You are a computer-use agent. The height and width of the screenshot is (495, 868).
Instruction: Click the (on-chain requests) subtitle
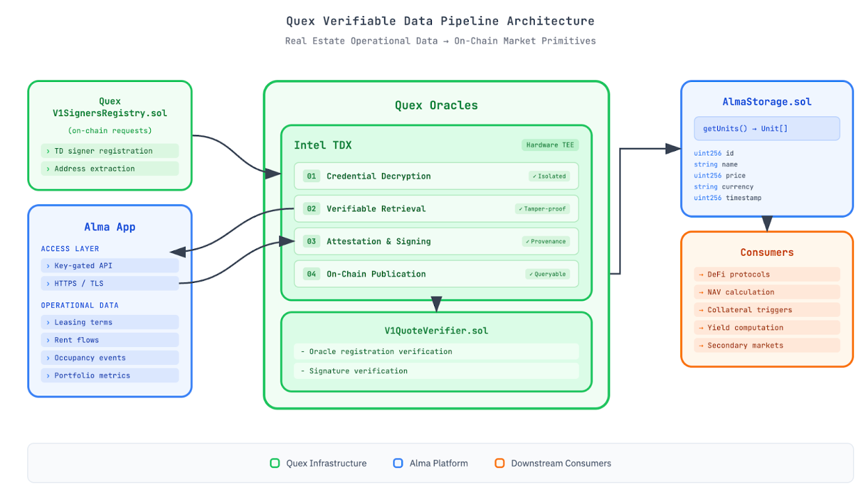tap(110, 130)
